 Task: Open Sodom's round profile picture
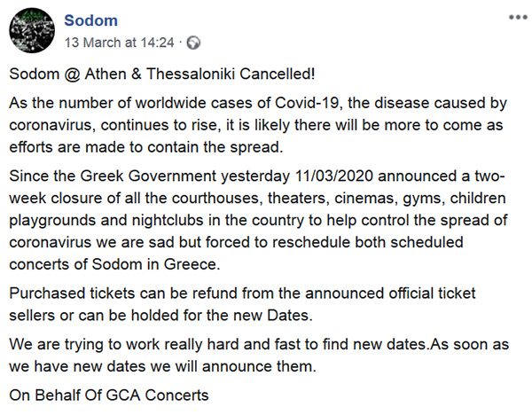(32, 30)
